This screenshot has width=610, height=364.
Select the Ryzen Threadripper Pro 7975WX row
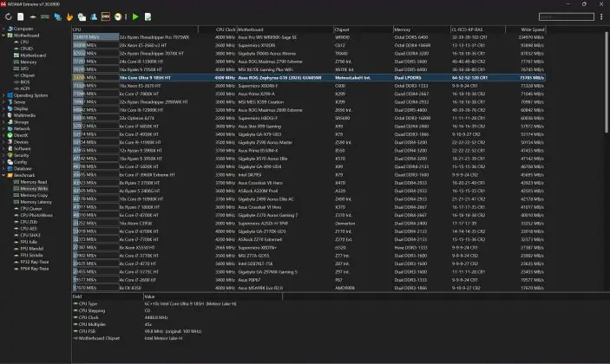(x=309, y=37)
